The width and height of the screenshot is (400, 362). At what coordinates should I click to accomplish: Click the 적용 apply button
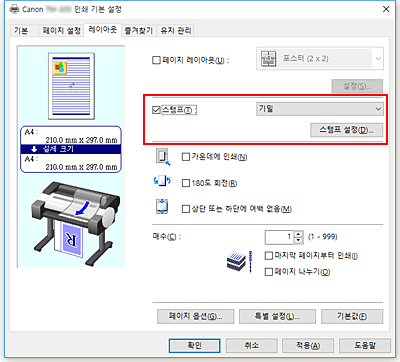308,345
